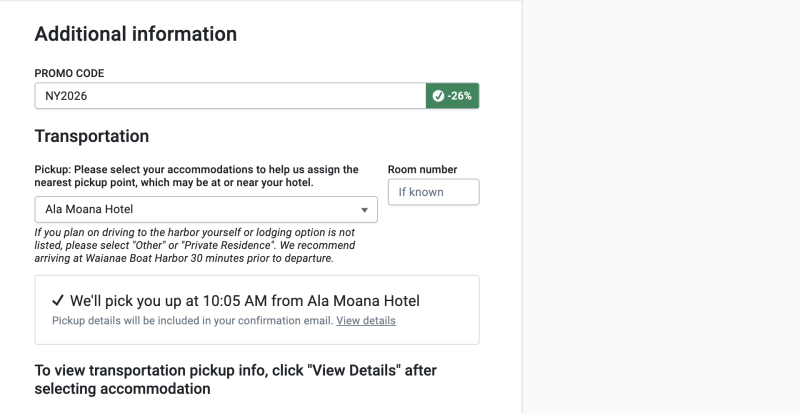Image resolution: width=800 pixels, height=413 pixels.
Task: Click the empty gray panel on right
Action: point(660,200)
